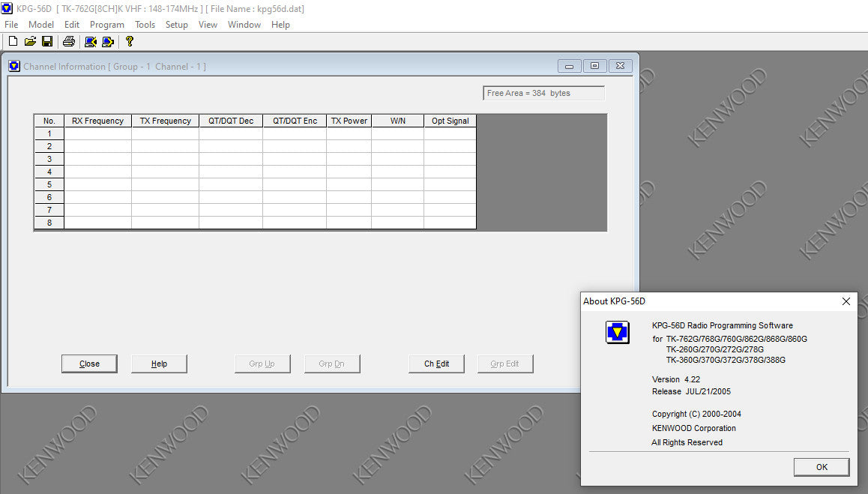Select row header number 8
The width and height of the screenshot is (868, 494).
point(49,223)
